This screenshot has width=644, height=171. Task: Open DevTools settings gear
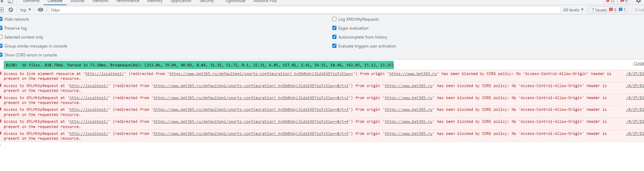tap(639, 1)
